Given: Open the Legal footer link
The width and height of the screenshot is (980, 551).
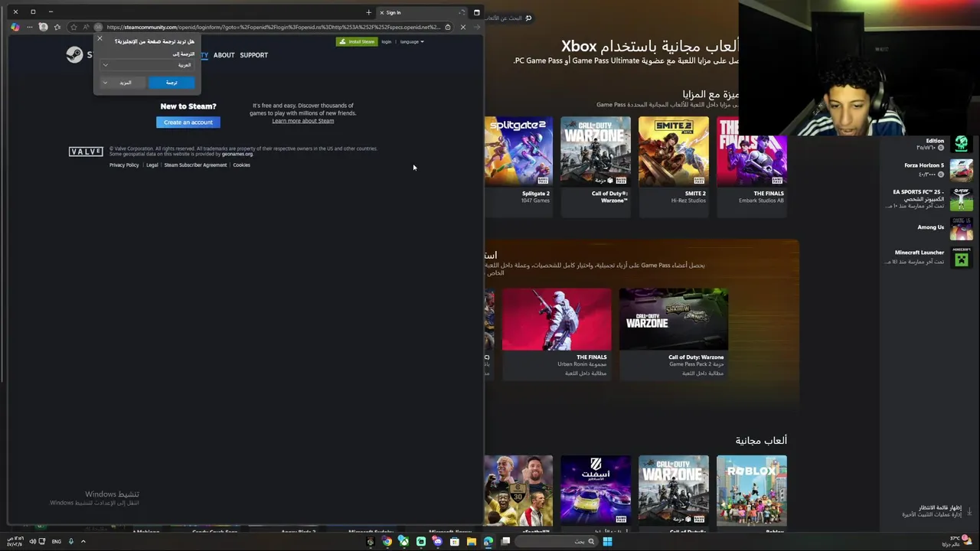Looking at the screenshot, I should click(152, 165).
